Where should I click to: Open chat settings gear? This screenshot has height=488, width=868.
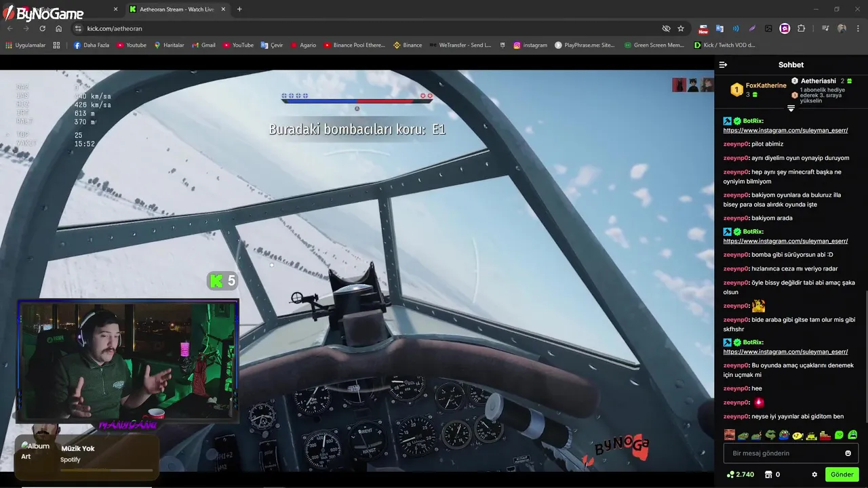pyautogui.click(x=814, y=474)
